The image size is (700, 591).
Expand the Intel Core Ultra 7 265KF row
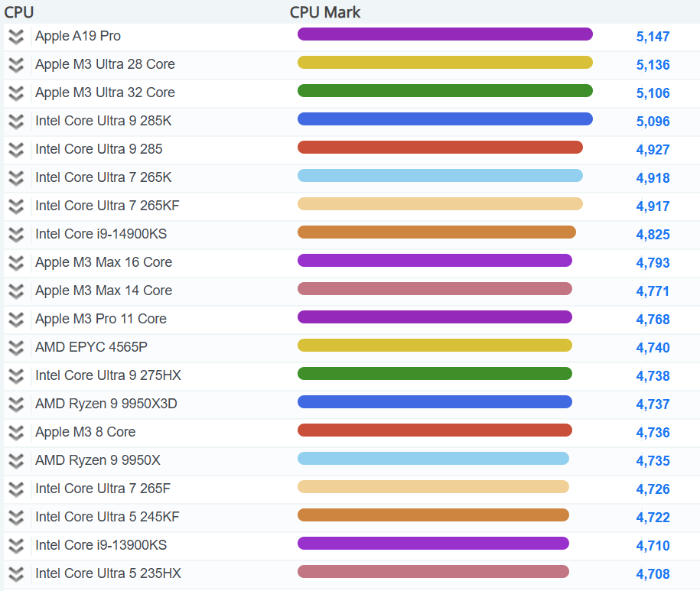click(x=16, y=206)
